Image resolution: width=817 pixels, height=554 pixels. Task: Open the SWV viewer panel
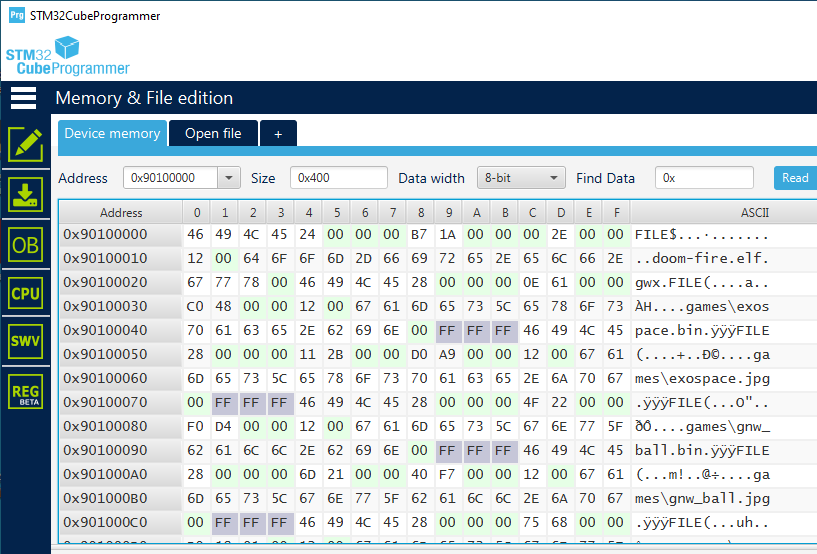(25, 342)
